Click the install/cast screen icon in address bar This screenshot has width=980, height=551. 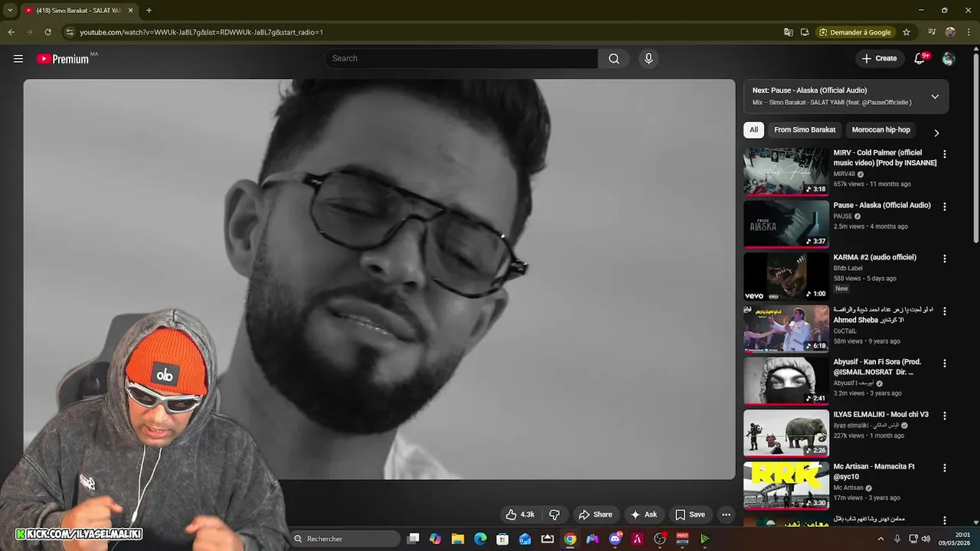(x=805, y=32)
